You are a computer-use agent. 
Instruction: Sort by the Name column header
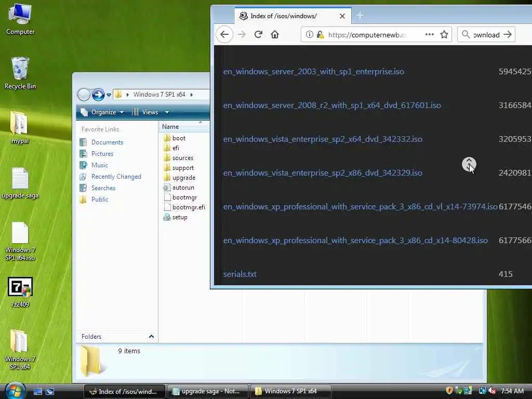click(x=184, y=127)
